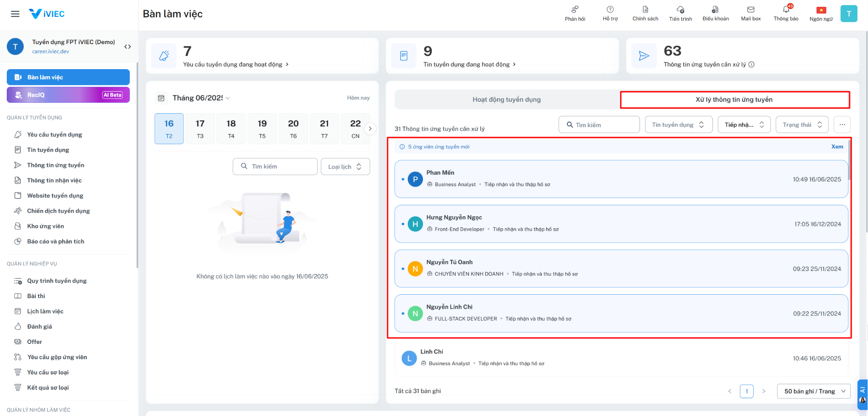Open the Loại lịch dropdown
The height and width of the screenshot is (416, 868).
(345, 167)
